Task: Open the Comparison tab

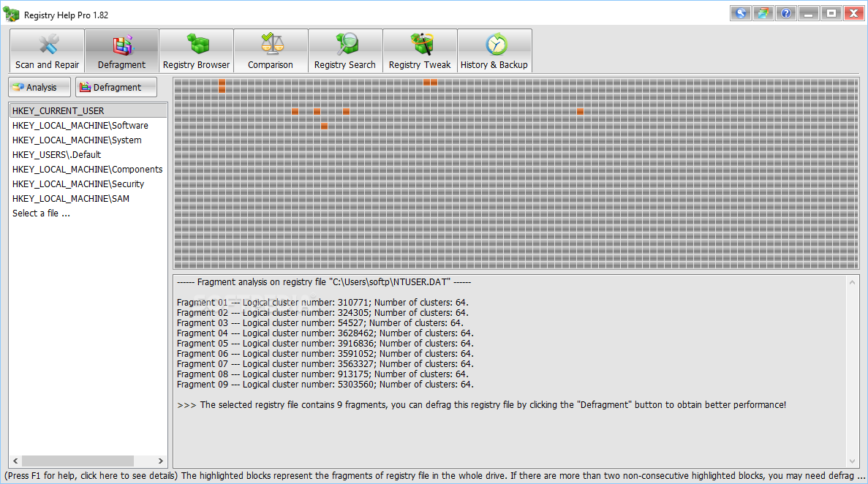Action: pos(271,51)
